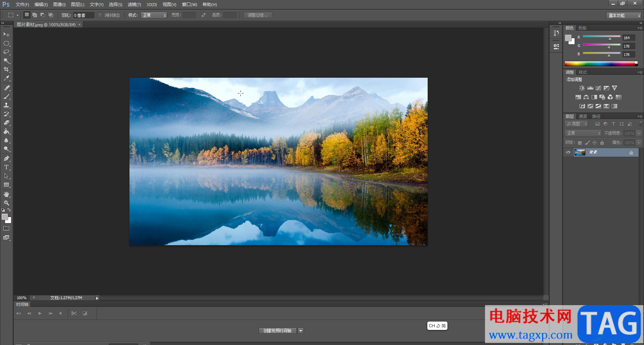Choose Add to Selection mode

35,15
